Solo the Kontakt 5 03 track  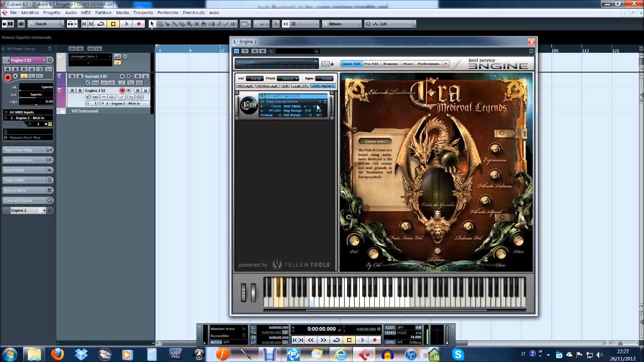(80, 76)
